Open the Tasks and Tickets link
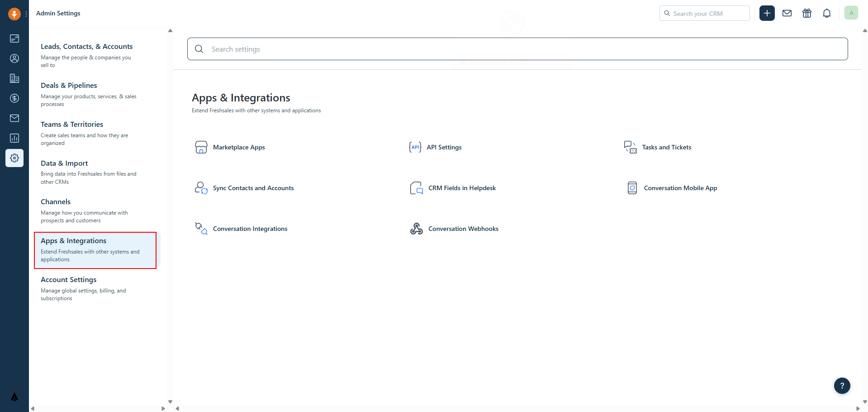Screen dimensions: 868x412 click(x=667, y=147)
